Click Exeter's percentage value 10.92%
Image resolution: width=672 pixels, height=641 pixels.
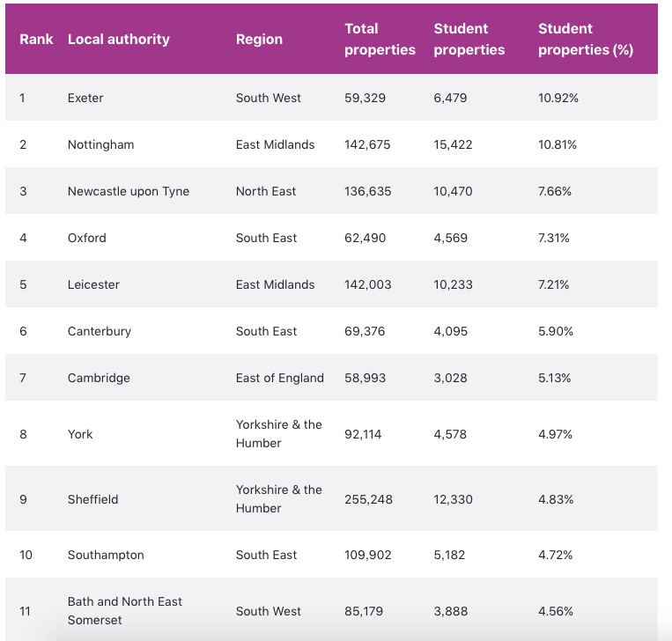558,98
